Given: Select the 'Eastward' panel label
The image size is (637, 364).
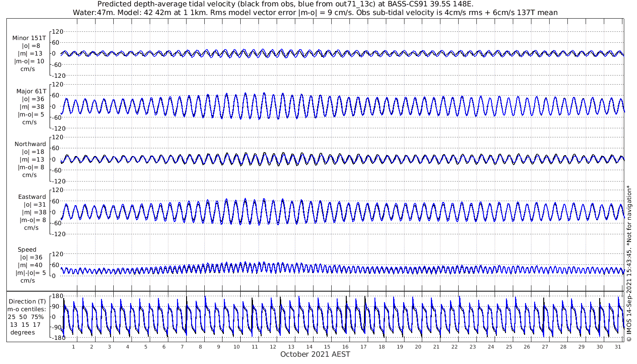Looking at the screenshot, I should [x=32, y=197].
